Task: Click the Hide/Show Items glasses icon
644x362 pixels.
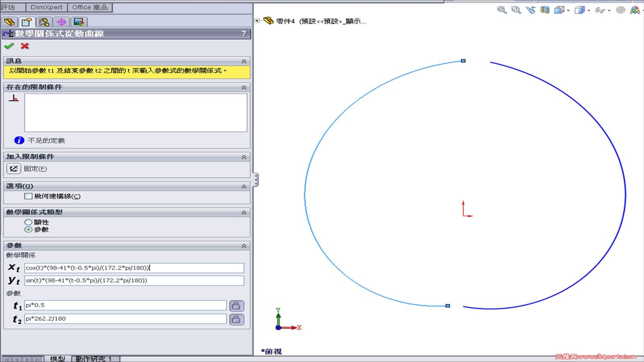Action: (x=600, y=10)
